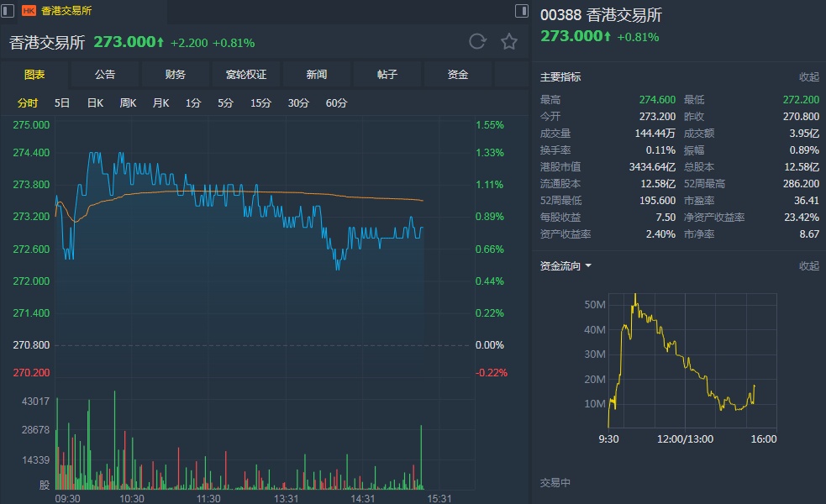
Task: Open the 窝轮权证 tab
Action: 246,74
